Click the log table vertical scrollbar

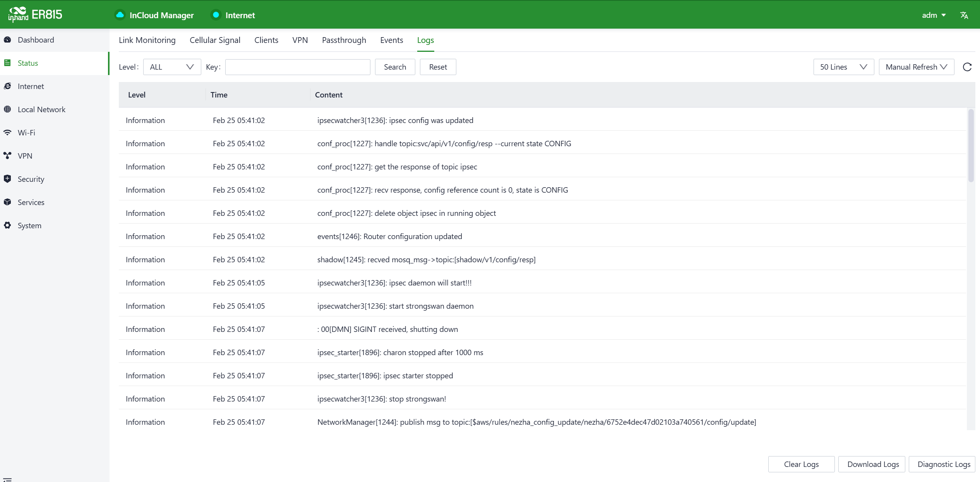(x=971, y=145)
